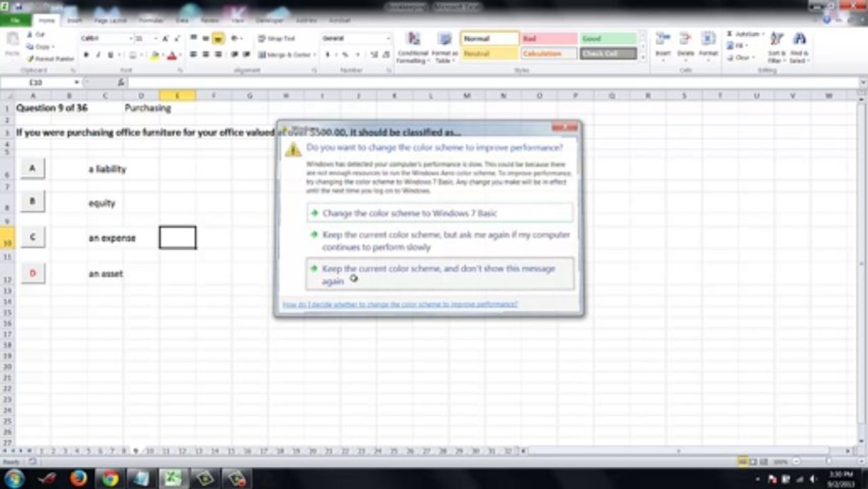Center text horizontally
Image resolution: width=868 pixels, height=489 pixels.
tap(206, 54)
